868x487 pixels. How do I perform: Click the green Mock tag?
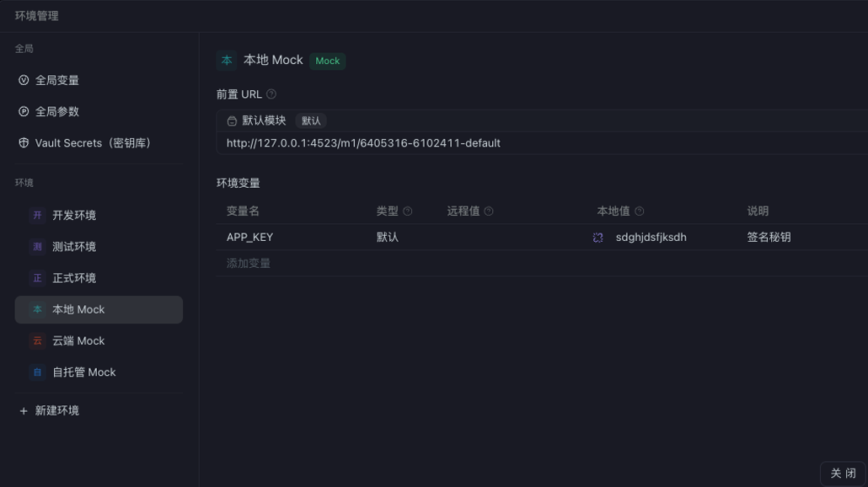[x=327, y=61]
